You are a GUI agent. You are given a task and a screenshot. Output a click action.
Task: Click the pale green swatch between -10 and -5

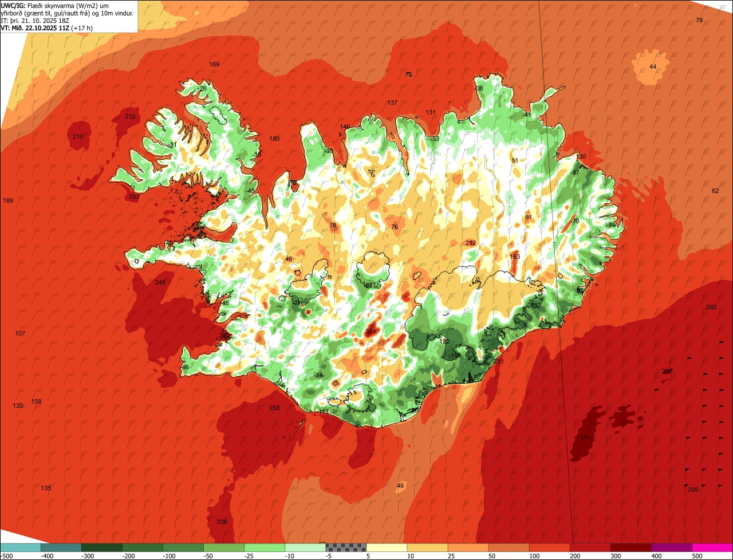coord(305,547)
